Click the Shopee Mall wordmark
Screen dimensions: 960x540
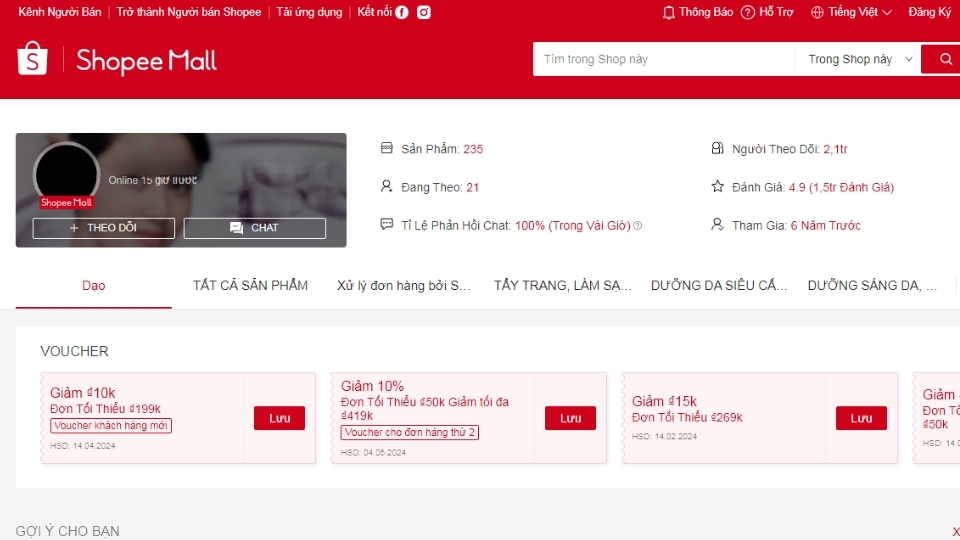(x=146, y=60)
